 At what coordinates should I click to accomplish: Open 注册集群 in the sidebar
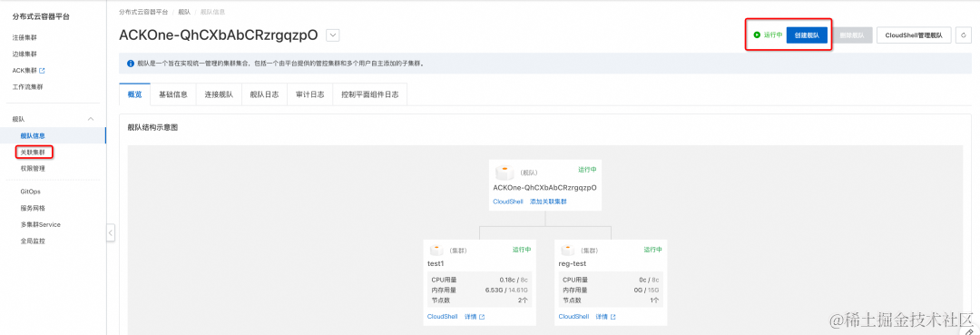[x=24, y=37]
